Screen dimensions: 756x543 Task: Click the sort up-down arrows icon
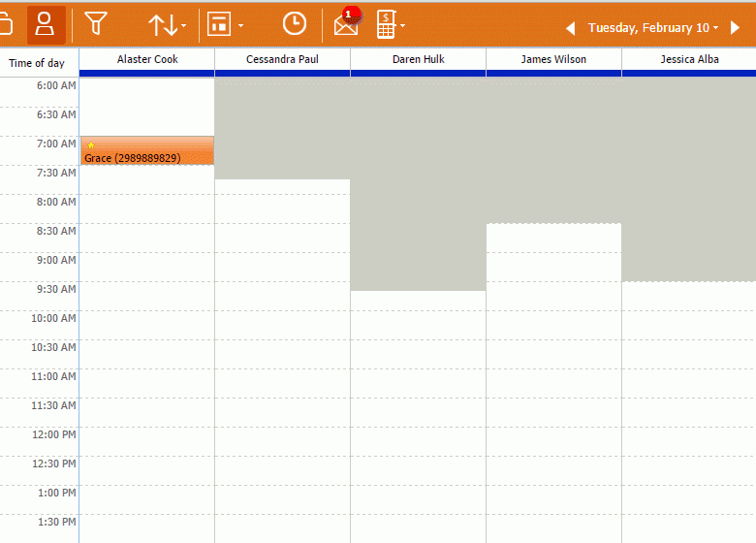click(x=163, y=25)
